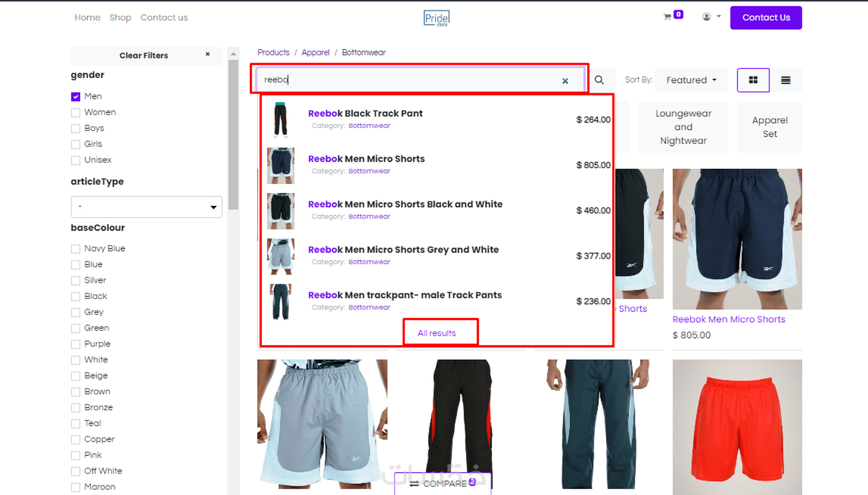The width and height of the screenshot is (868, 495).
Task: Open the Products breadcrumb link
Action: pyautogui.click(x=273, y=52)
